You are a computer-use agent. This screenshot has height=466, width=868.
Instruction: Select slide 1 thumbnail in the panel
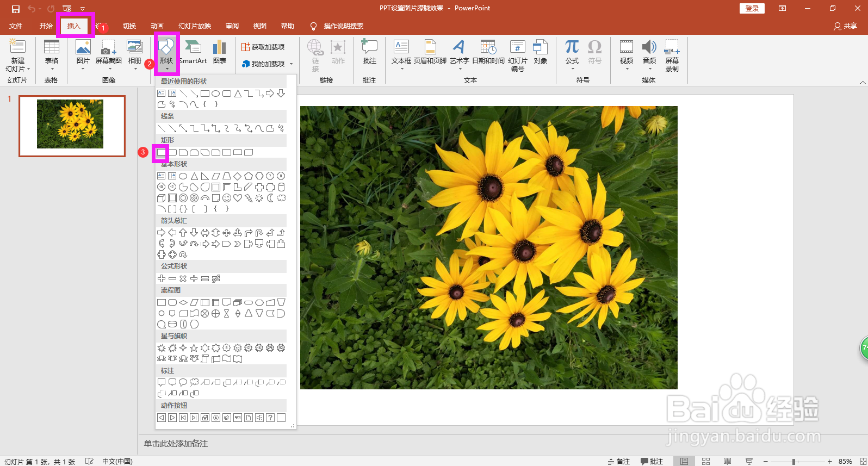(72, 126)
